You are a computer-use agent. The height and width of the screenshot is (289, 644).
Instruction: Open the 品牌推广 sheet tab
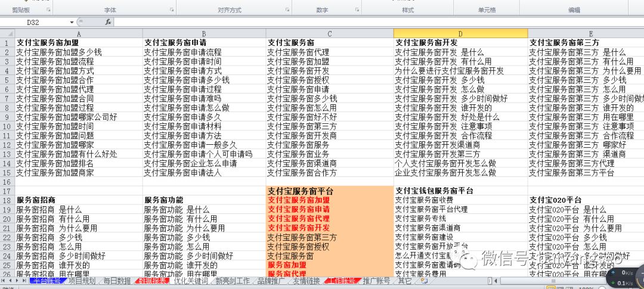271,281
